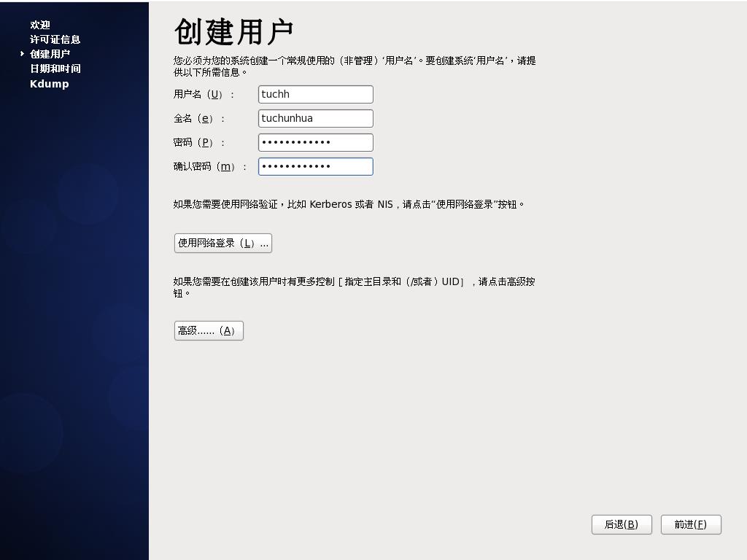Viewport: 747px width, 560px height.
Task: Click into the 密码 password field
Action: [315, 142]
